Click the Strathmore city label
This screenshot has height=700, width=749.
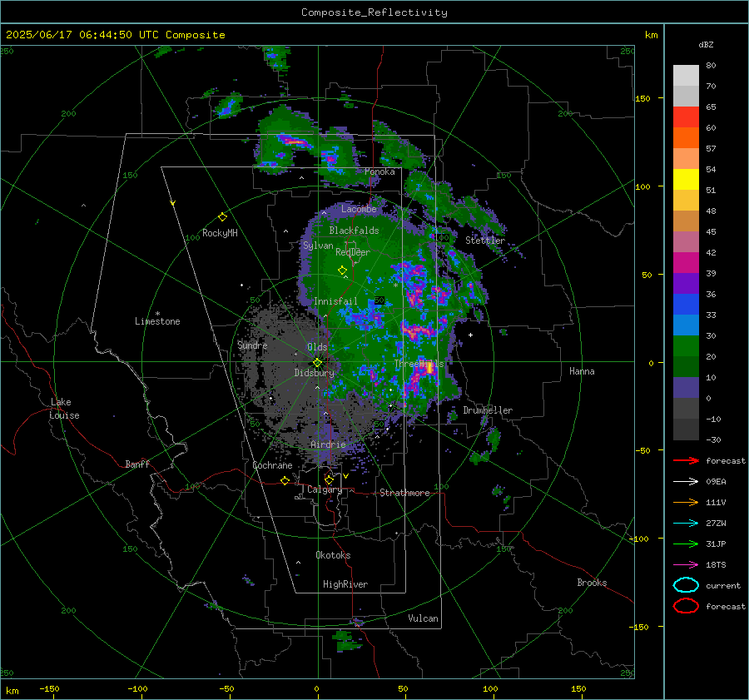pyautogui.click(x=404, y=493)
